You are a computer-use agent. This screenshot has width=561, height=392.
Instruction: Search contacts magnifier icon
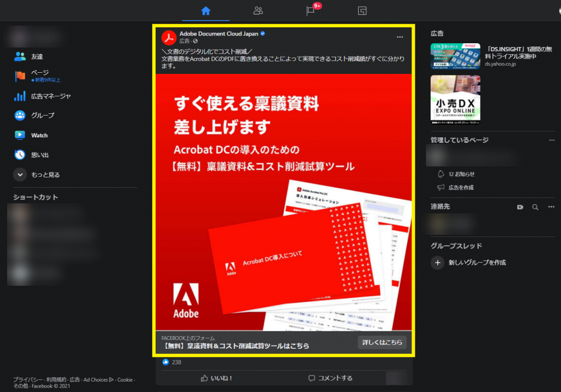[535, 207]
